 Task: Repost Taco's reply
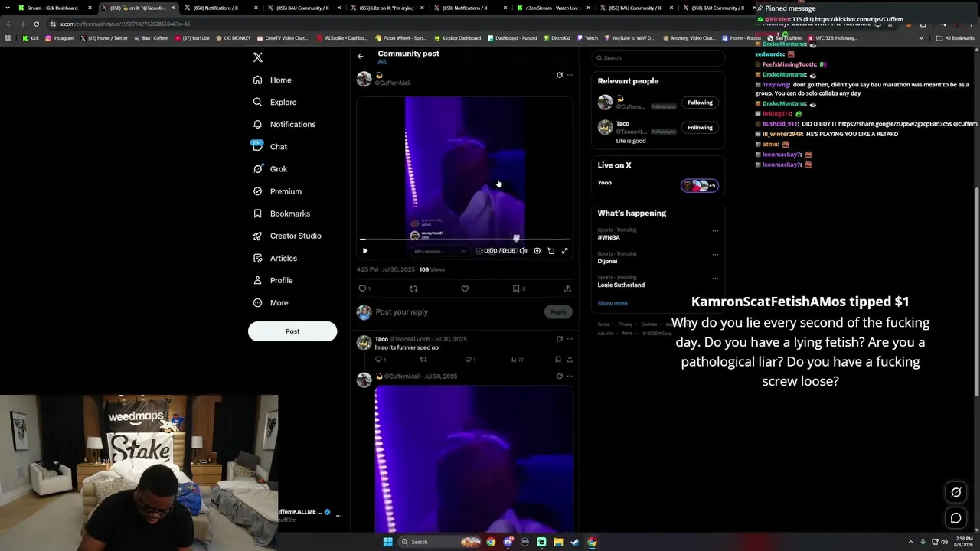coord(423,359)
